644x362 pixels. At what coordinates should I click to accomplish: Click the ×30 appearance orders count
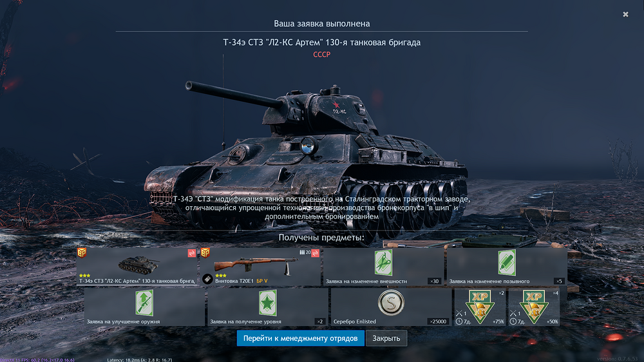point(434,281)
